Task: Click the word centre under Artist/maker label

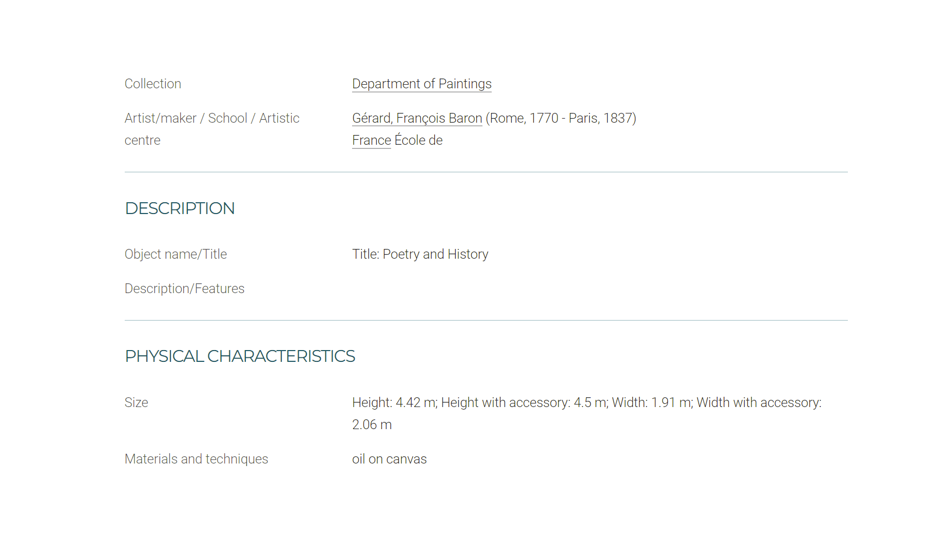Action: tap(143, 140)
